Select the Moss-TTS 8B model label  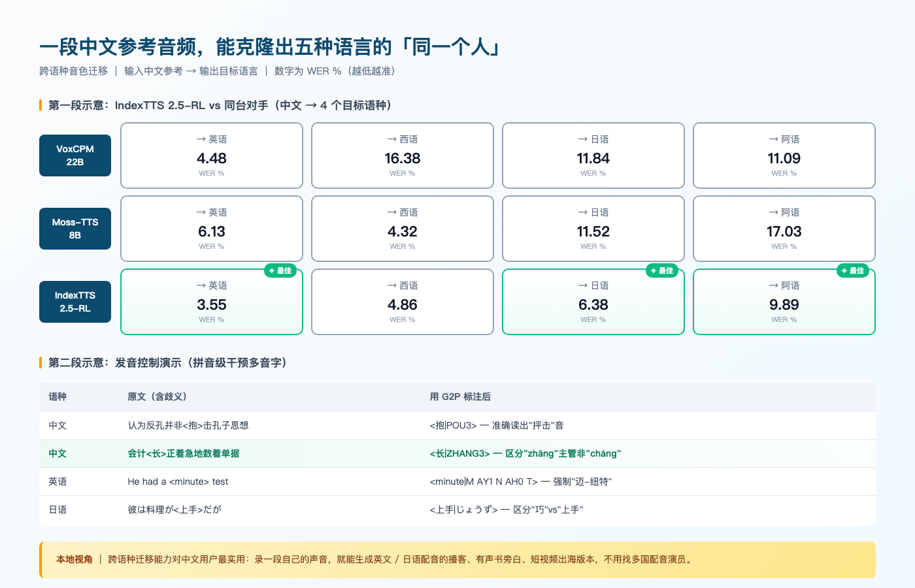pos(75,229)
